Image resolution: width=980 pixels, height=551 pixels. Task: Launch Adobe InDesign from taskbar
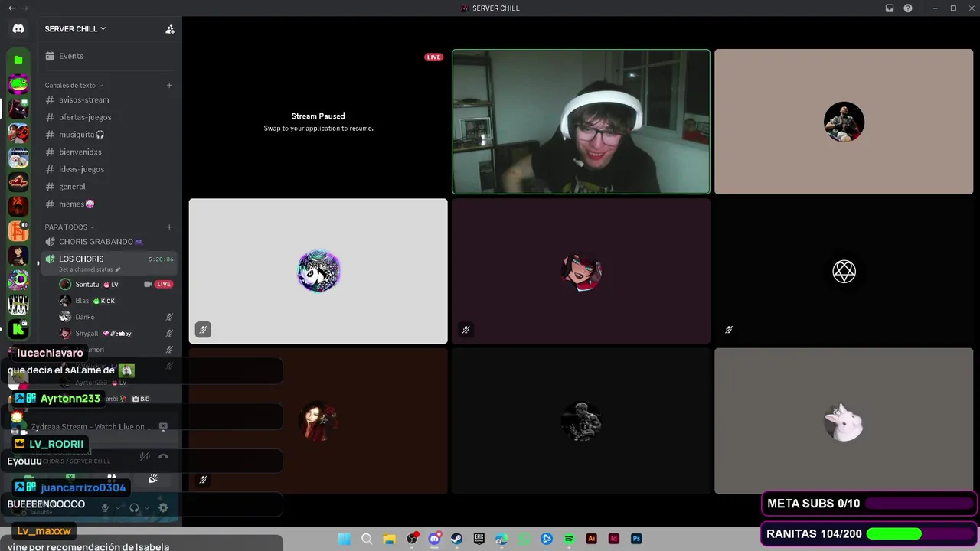click(613, 539)
